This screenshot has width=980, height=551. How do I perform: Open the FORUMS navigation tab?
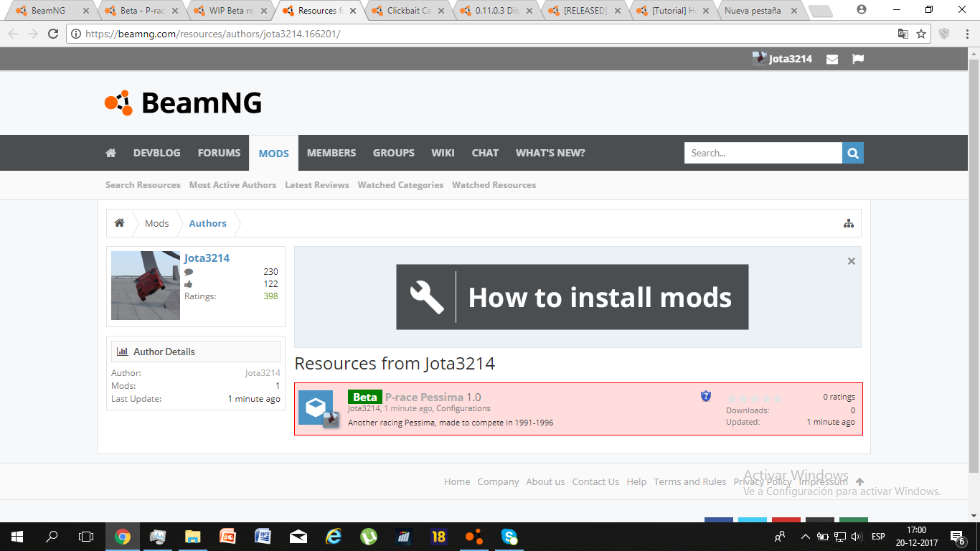(220, 153)
